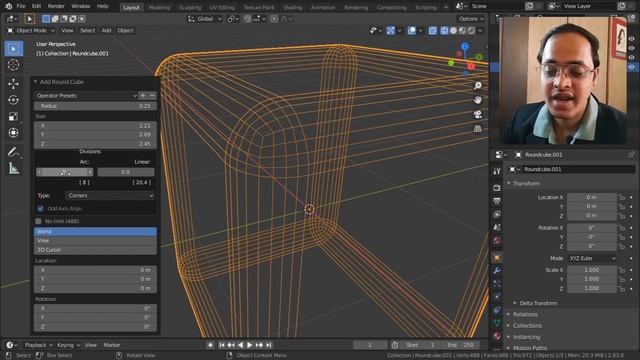Switch to wireframe viewport shading
Image resolution: width=640 pixels, height=360 pixels.
pos(444,30)
